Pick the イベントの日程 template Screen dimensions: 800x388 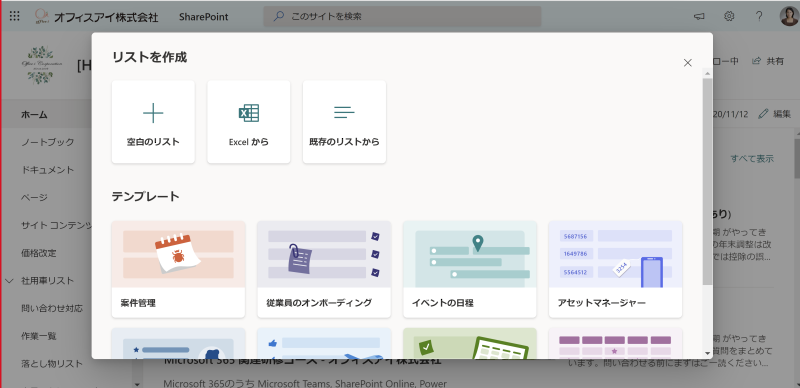coord(470,269)
